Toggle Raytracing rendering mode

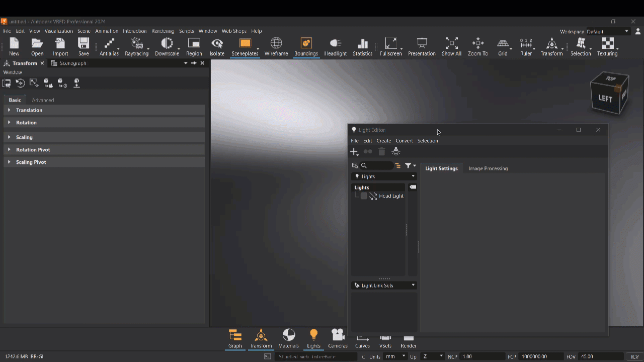(x=137, y=47)
